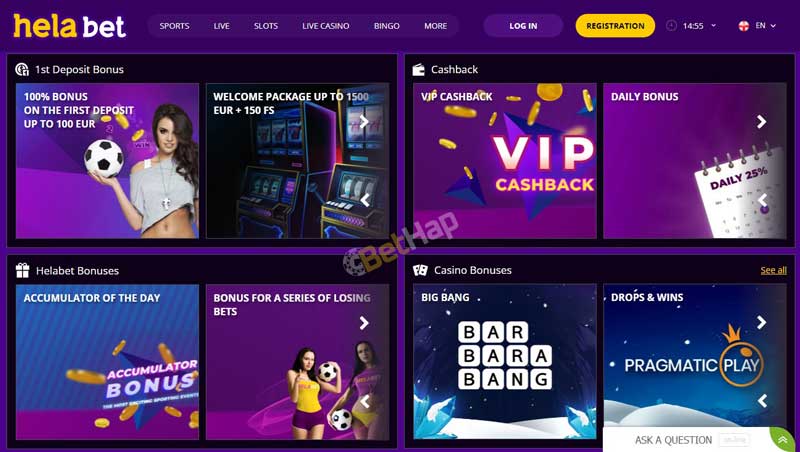
Task: Click the yellow REGISTRATION button
Action: (615, 26)
